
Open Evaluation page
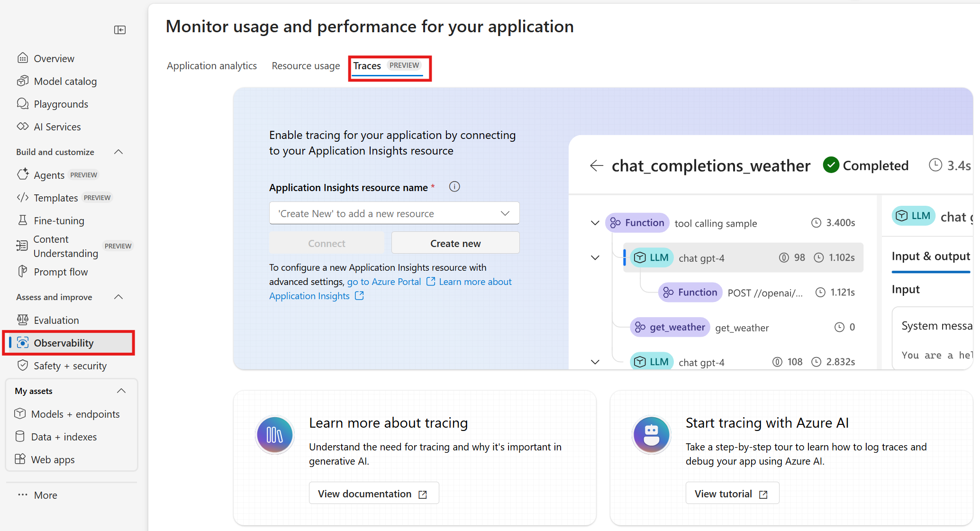pyautogui.click(x=47, y=320)
